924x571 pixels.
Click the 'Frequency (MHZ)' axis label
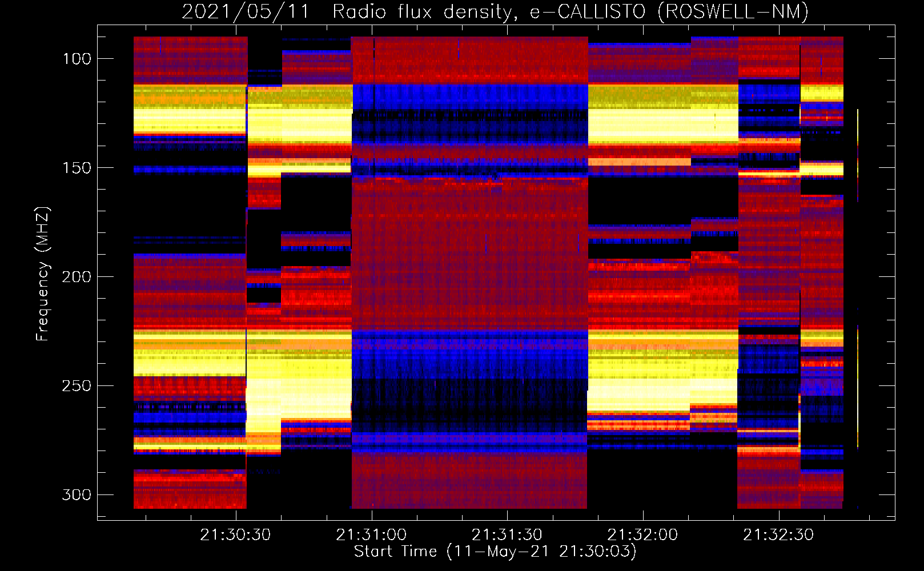43,274
